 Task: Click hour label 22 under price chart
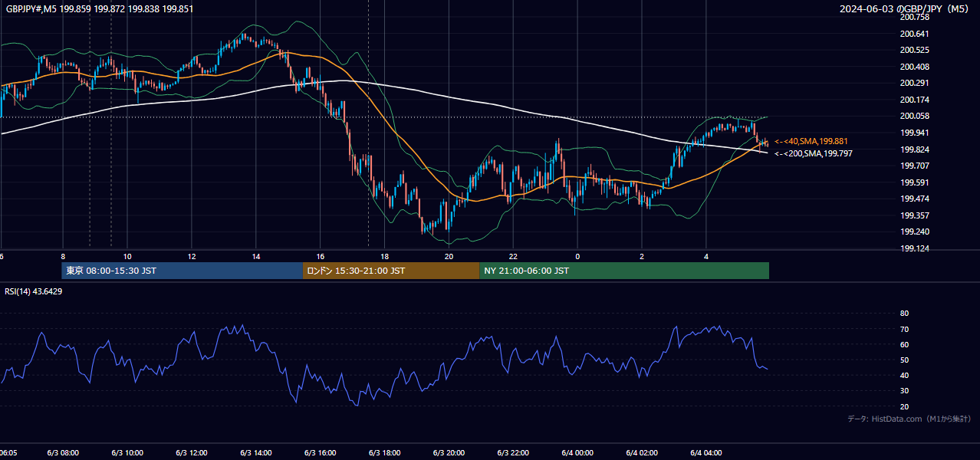[x=514, y=257]
